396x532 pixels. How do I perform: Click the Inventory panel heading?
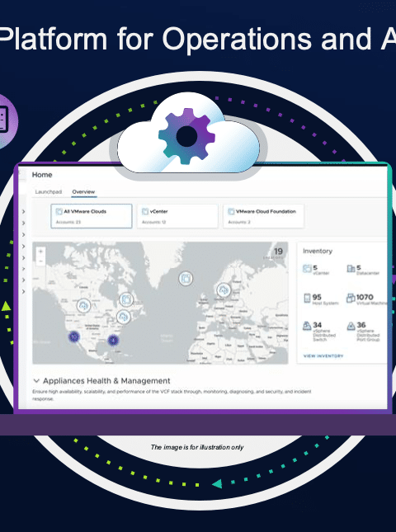click(318, 251)
